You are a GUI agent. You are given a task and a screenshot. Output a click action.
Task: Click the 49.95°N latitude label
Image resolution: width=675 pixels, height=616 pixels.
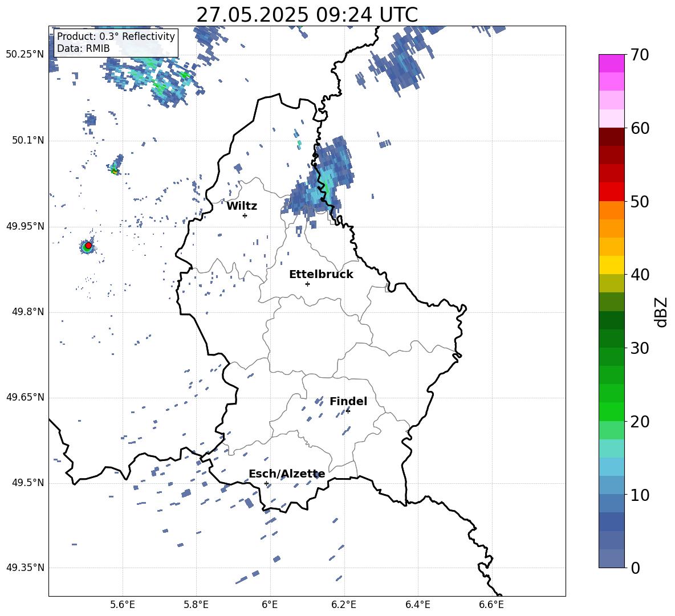tap(25, 226)
